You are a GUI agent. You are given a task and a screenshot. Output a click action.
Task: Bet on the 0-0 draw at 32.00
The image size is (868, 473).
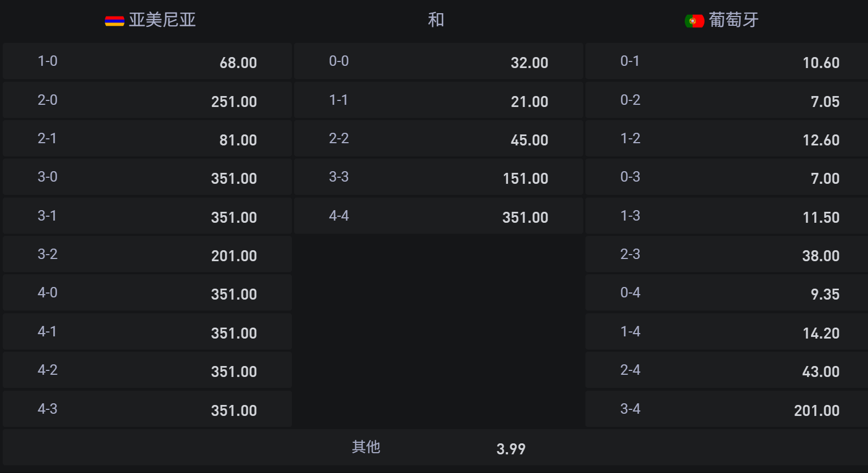[438, 61]
